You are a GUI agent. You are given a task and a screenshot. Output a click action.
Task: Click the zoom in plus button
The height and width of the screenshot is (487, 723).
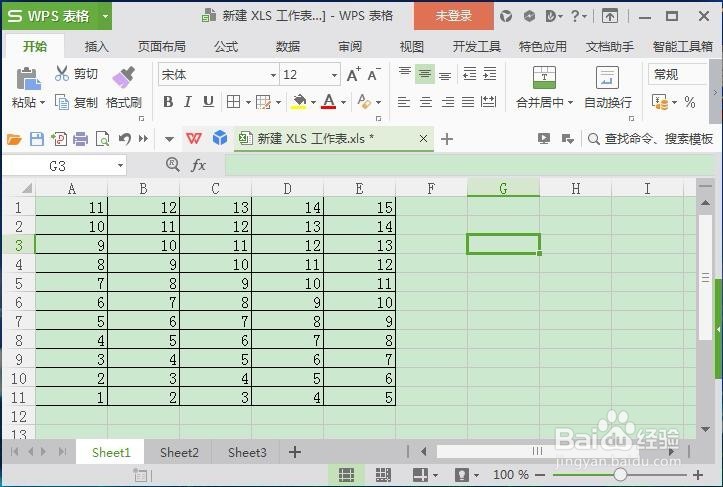(698, 475)
